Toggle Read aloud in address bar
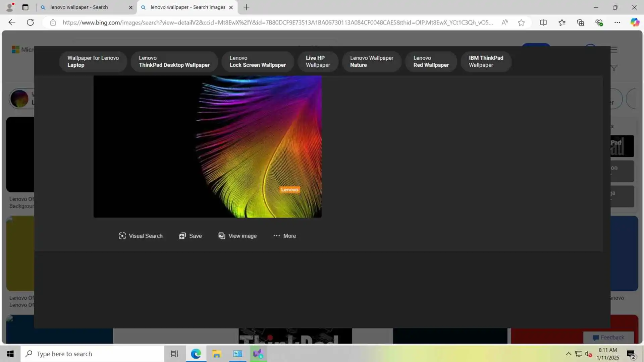 point(504,22)
